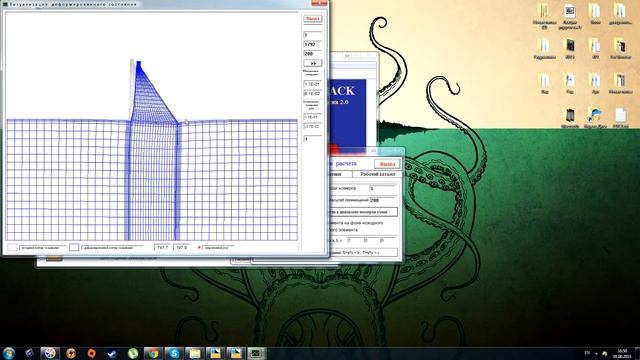Activate the monitor-graph app on the taskbar
The width and height of the screenshot is (640, 360).
[x=256, y=353]
